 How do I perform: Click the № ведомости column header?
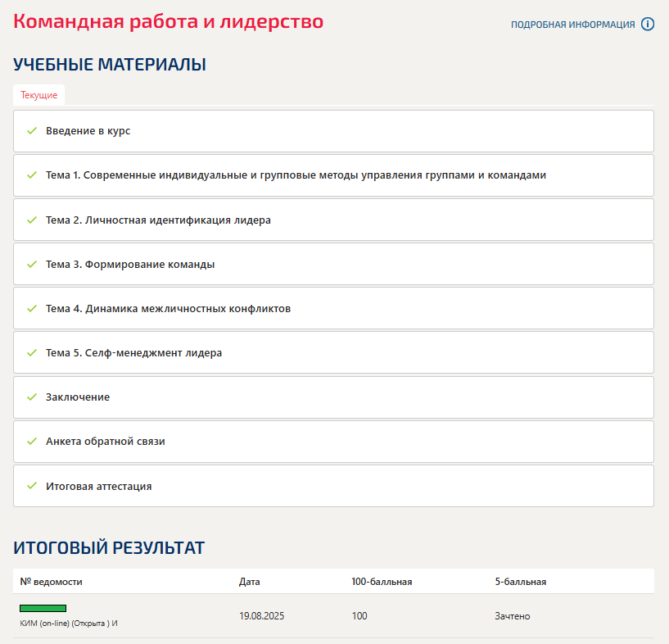pos(52,582)
